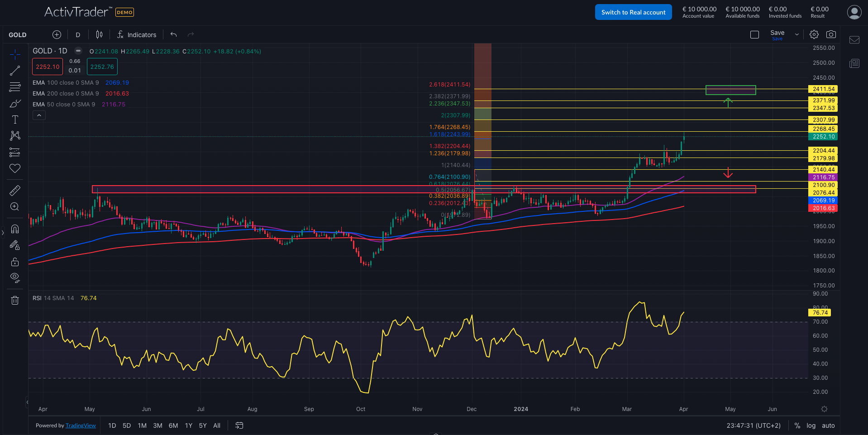Open the Fibonacci retracement tools
Viewport: 868px width, 435px height.
click(x=15, y=86)
